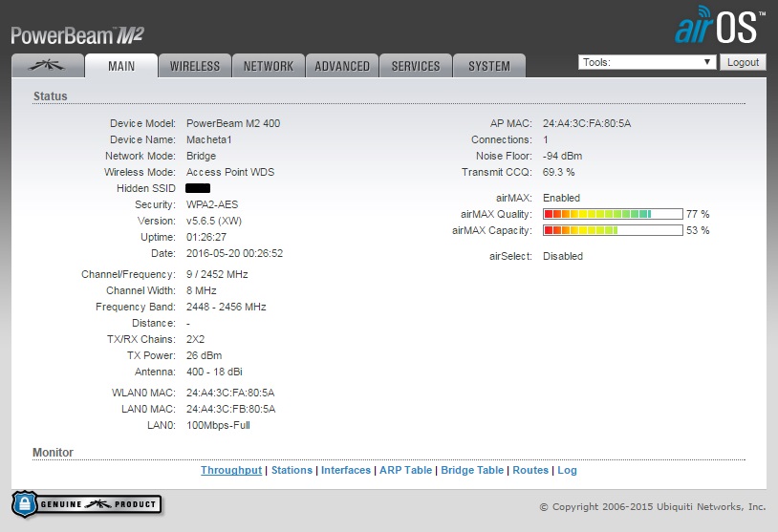Click the blacked-out Hidden SSID value
778x532 pixels.
click(198, 188)
